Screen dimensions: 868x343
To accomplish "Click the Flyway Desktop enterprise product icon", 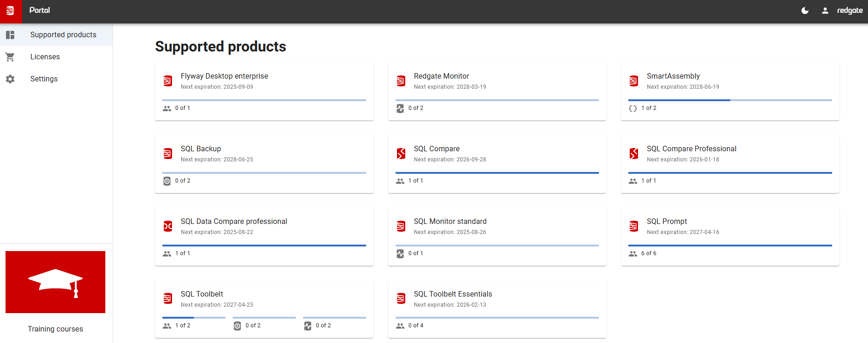I will click(x=168, y=81).
